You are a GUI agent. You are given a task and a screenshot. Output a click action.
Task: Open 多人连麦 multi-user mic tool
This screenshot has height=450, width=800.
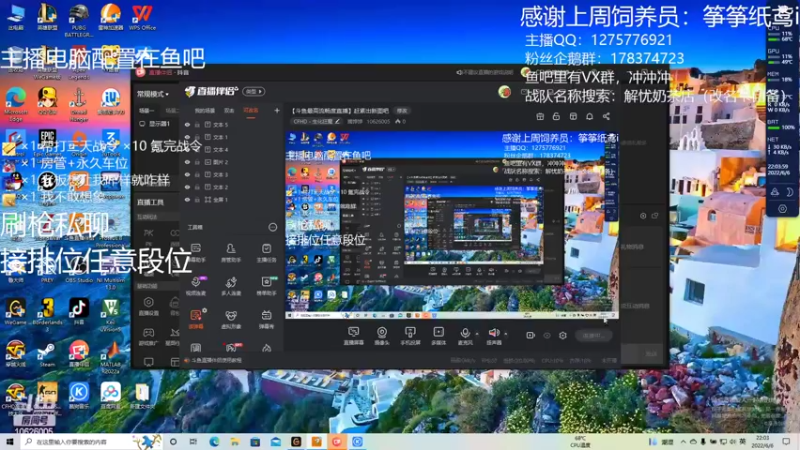(x=231, y=286)
